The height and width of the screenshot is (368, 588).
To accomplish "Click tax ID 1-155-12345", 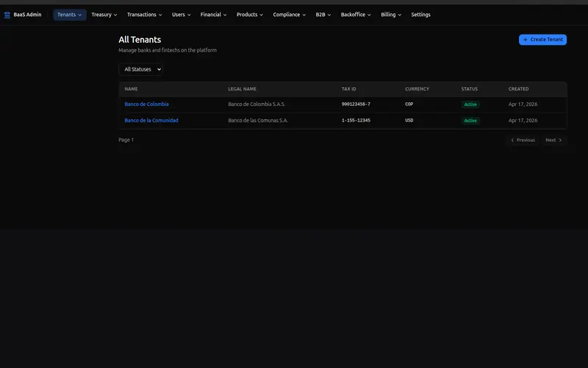I will click(x=356, y=121).
